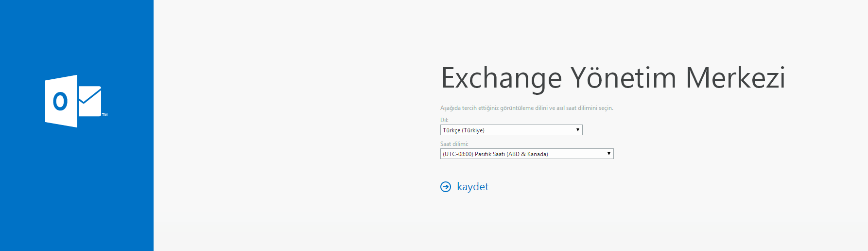Click the word Merkezi in the title
Image resolution: width=868 pixels, height=251 pixels.
735,78
